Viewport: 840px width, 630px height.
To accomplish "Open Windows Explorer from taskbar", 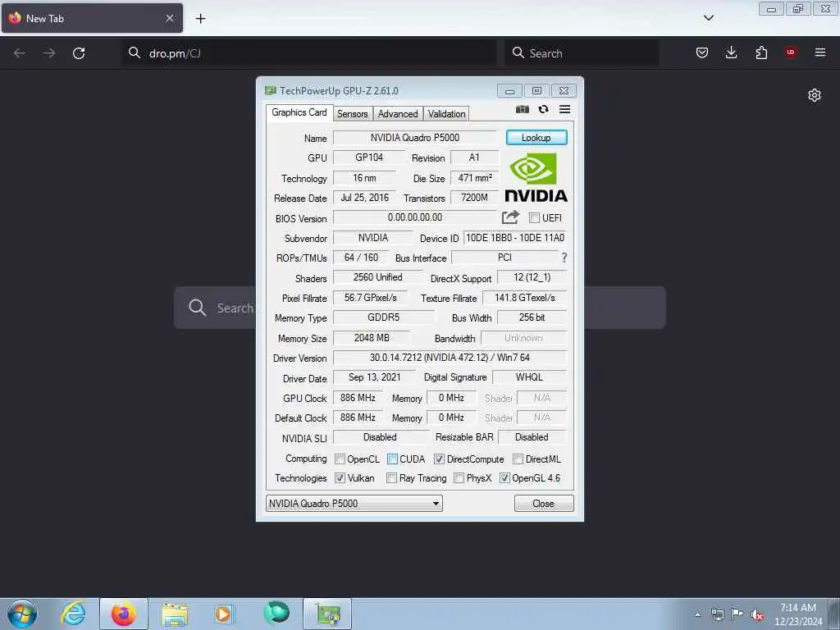I will [175, 614].
